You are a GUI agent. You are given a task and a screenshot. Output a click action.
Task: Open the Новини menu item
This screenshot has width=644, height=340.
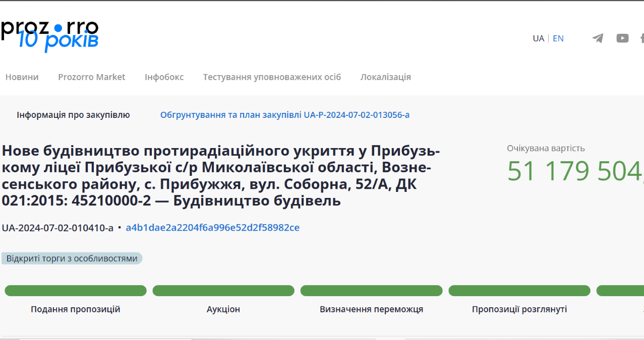click(22, 77)
